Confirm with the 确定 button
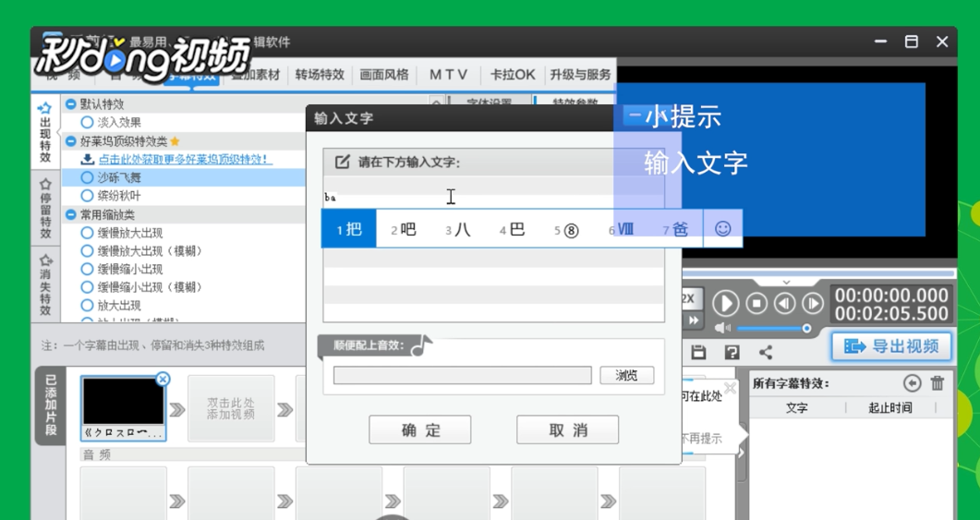Screen dimensions: 980x520 (x=420, y=430)
